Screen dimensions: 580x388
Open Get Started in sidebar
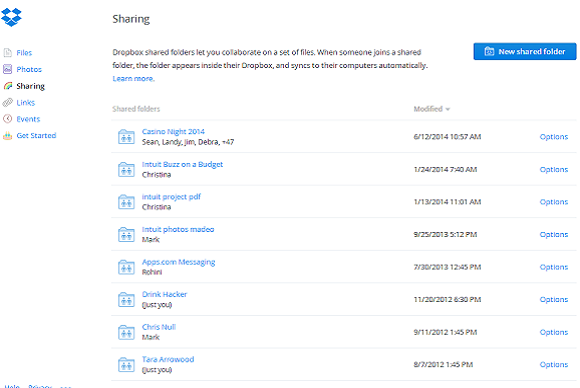[x=36, y=135]
